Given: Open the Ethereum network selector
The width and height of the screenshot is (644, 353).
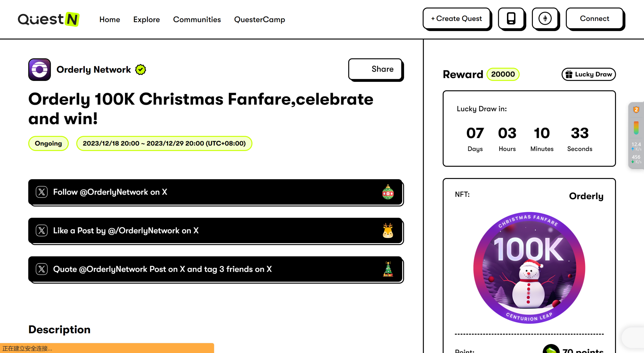Looking at the screenshot, I should (x=545, y=19).
